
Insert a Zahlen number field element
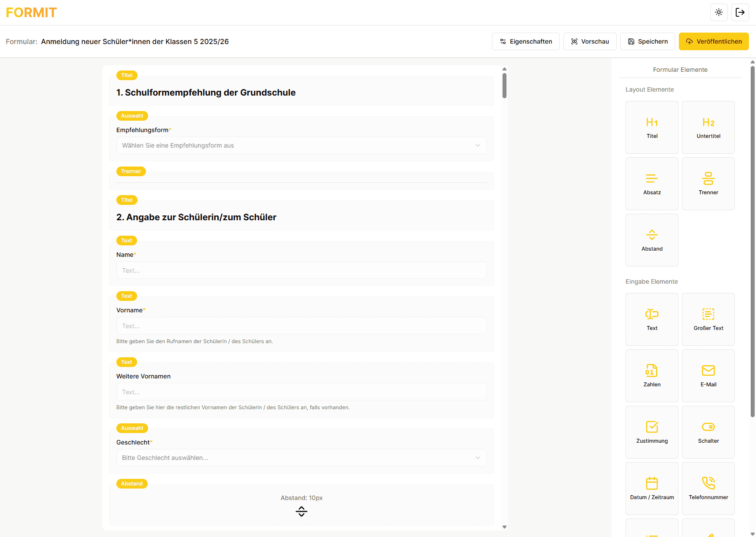click(652, 376)
